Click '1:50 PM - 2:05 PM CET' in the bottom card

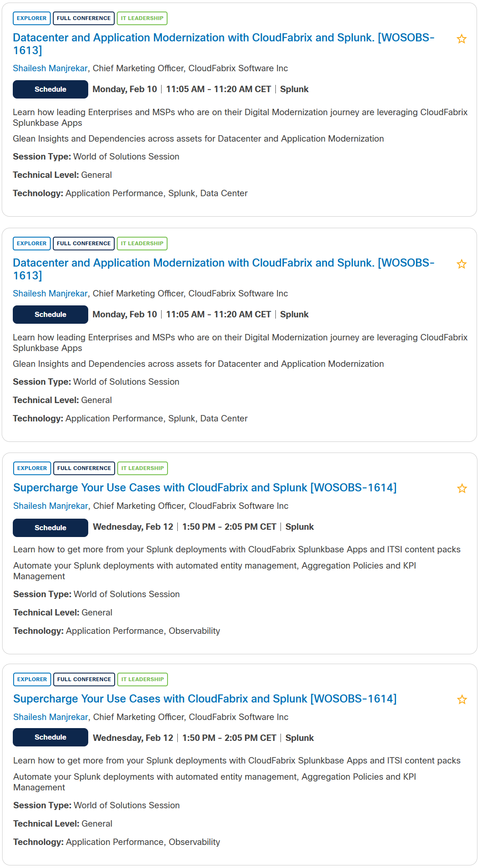229,738
